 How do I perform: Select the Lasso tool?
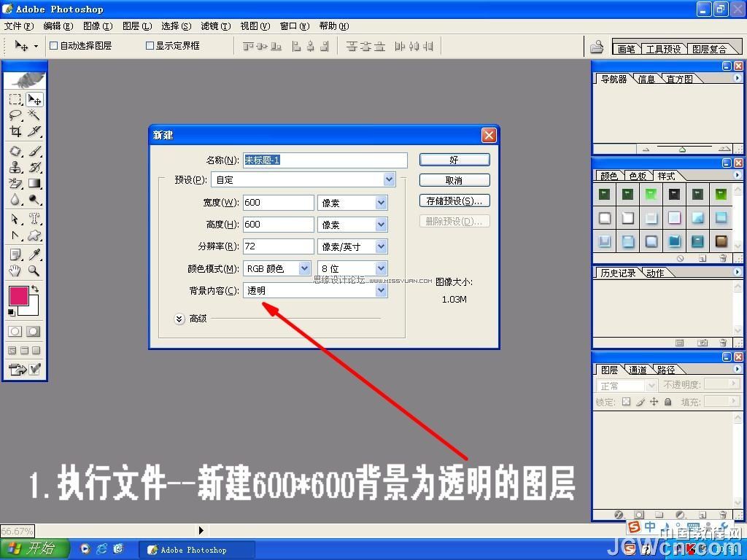(15, 114)
